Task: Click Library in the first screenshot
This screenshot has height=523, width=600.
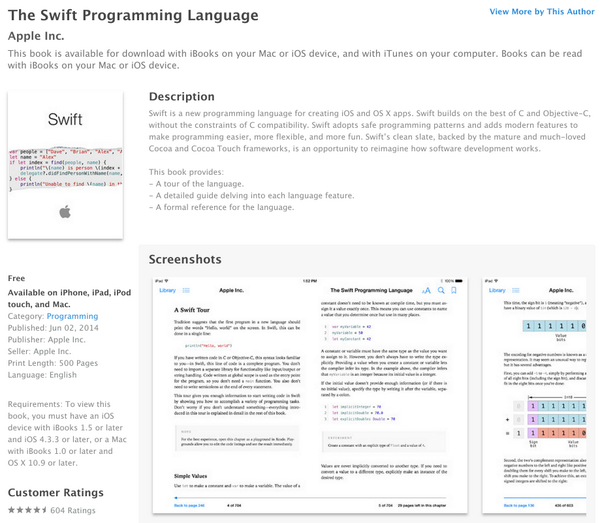Action: [168, 290]
